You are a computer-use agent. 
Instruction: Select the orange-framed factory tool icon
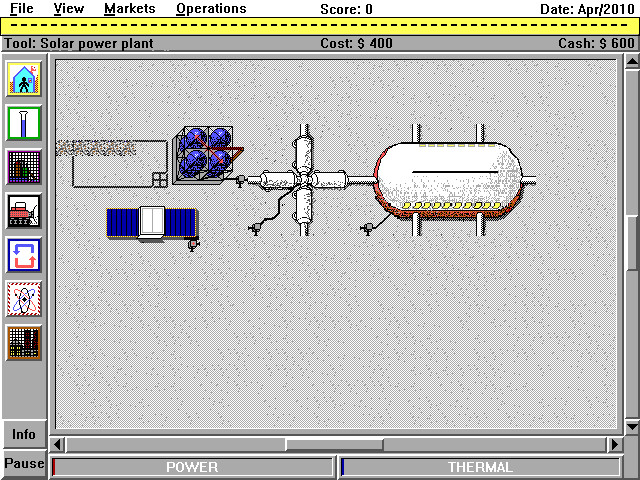[24, 343]
